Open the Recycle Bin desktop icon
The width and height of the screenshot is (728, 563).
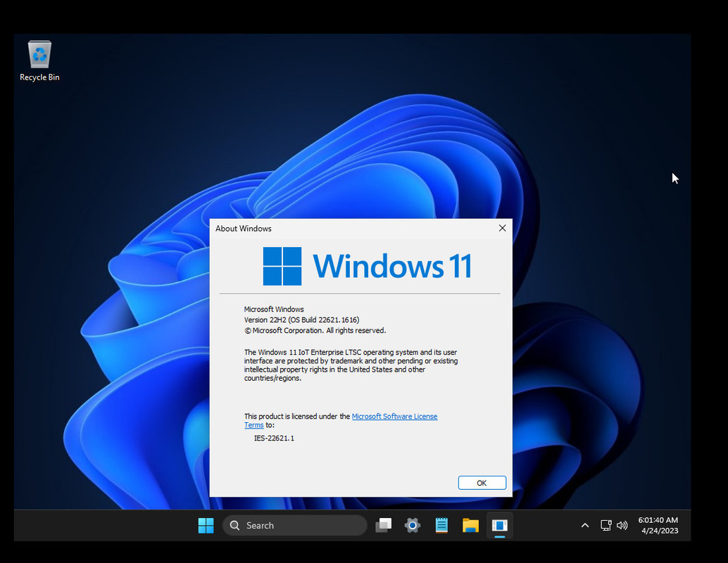(39, 61)
